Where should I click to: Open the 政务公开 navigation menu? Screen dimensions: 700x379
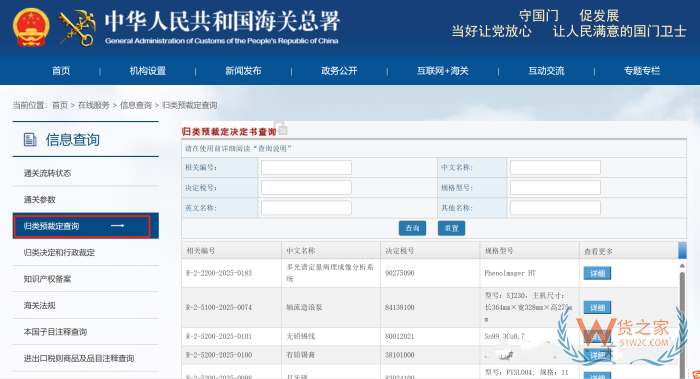point(339,71)
